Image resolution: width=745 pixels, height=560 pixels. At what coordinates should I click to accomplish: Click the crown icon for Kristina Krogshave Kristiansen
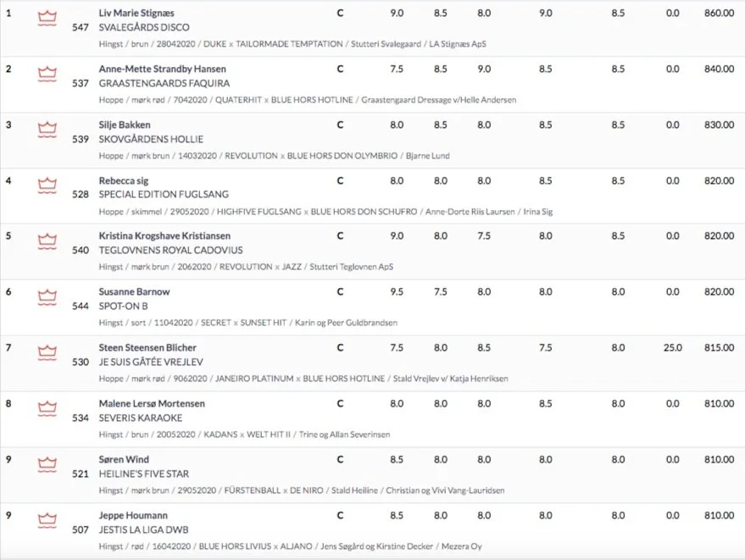point(47,241)
